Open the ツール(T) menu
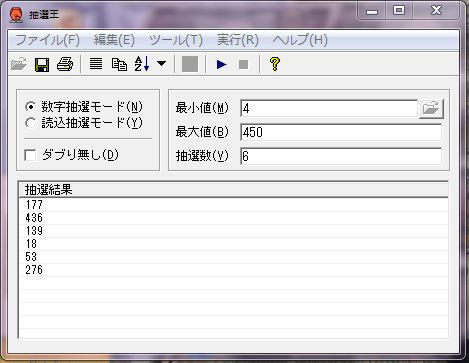Screen dimensions: 469x363 (176, 40)
